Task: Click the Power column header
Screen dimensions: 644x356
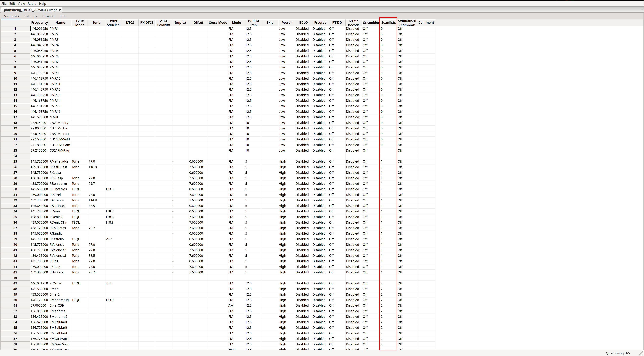Action: (287, 22)
